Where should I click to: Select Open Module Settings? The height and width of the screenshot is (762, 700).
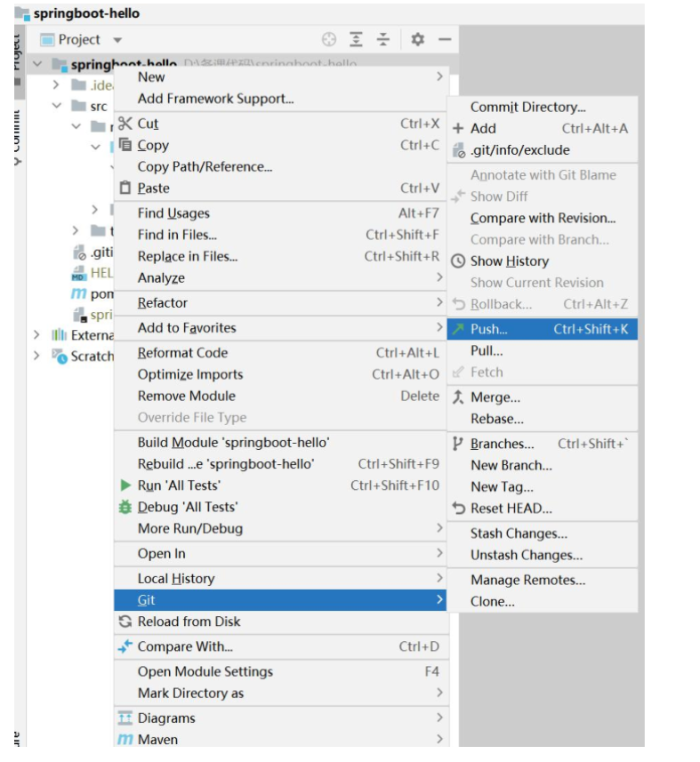tap(280, 671)
